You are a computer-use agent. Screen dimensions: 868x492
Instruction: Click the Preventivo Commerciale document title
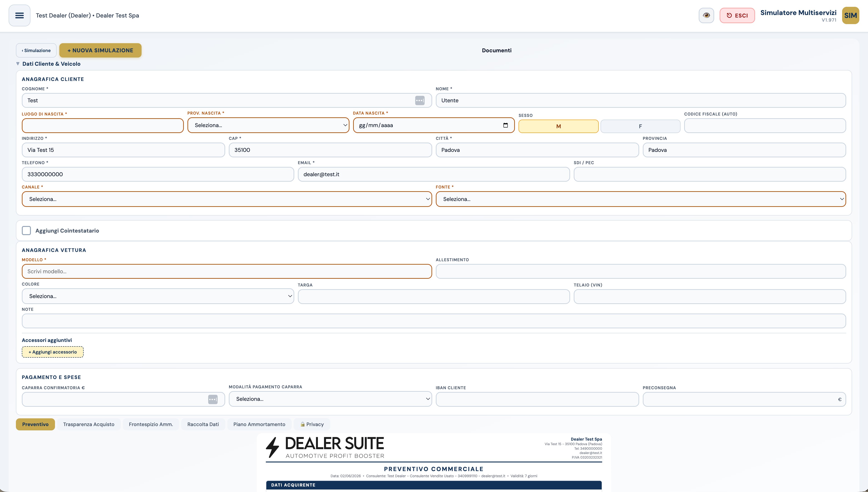(434, 469)
